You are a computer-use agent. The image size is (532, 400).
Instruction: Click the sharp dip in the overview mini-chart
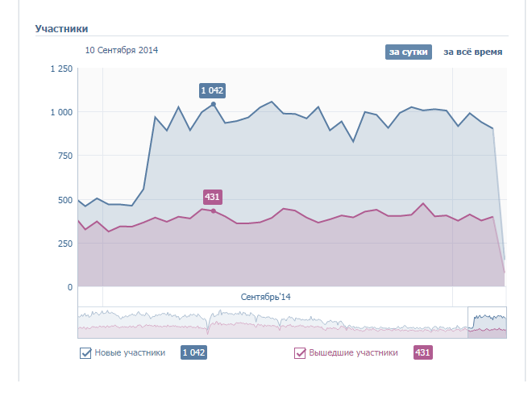click(x=209, y=328)
